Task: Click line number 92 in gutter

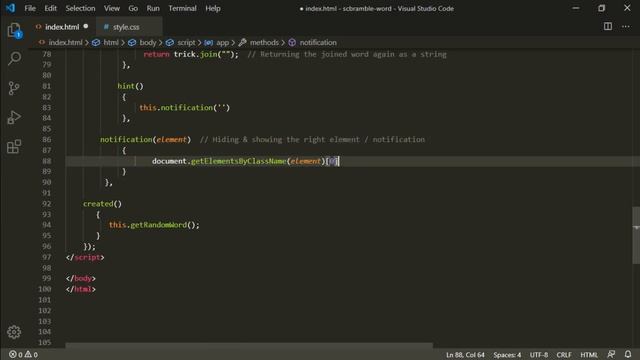Action: point(47,203)
